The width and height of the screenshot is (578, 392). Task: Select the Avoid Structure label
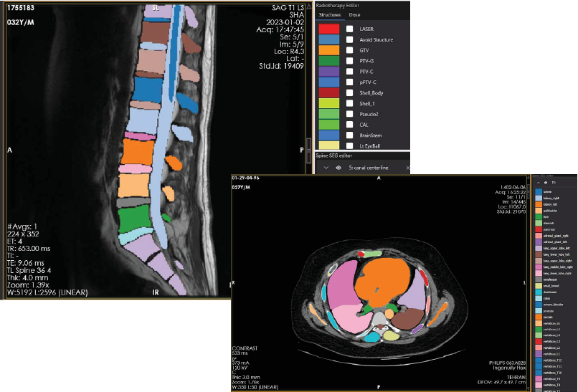coord(376,40)
